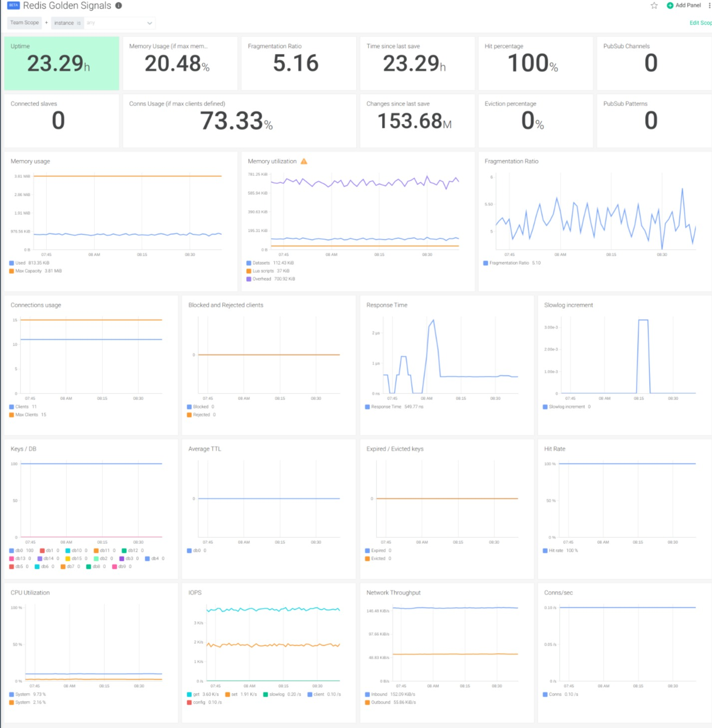The width and height of the screenshot is (712, 728).
Task: Click the PubSub Channels panel title
Action: [626, 46]
